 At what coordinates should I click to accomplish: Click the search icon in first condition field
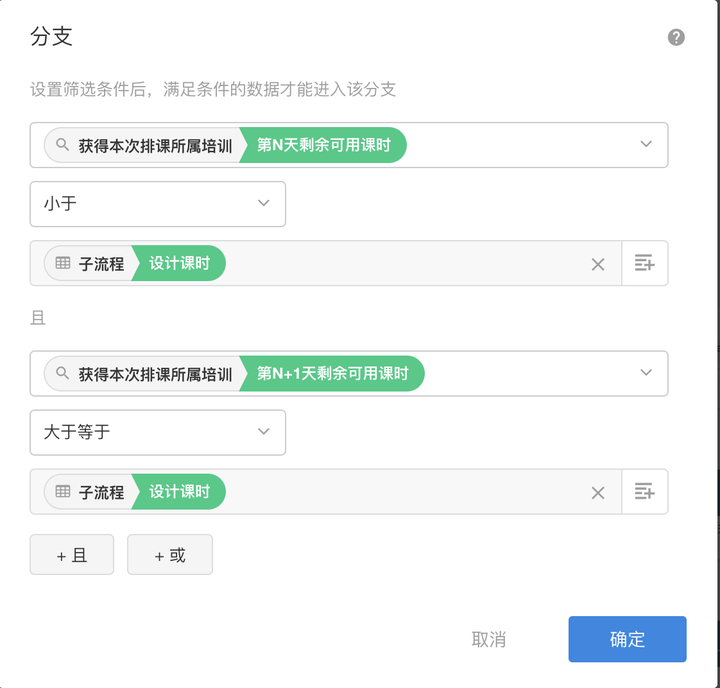click(x=62, y=145)
